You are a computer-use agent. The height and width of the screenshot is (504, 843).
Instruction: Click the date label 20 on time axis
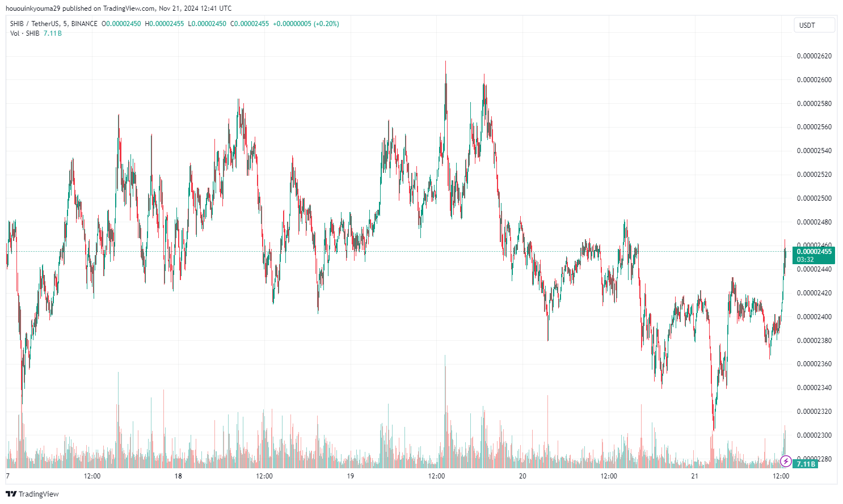coord(522,476)
